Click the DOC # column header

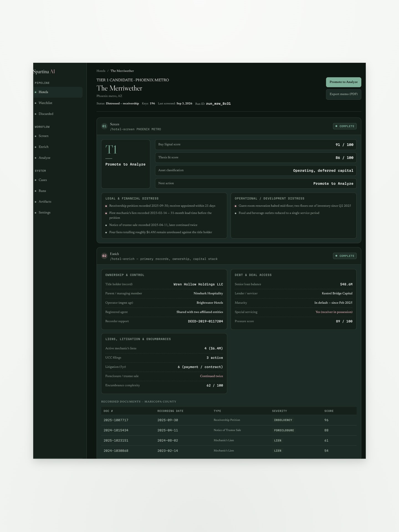[108, 411]
